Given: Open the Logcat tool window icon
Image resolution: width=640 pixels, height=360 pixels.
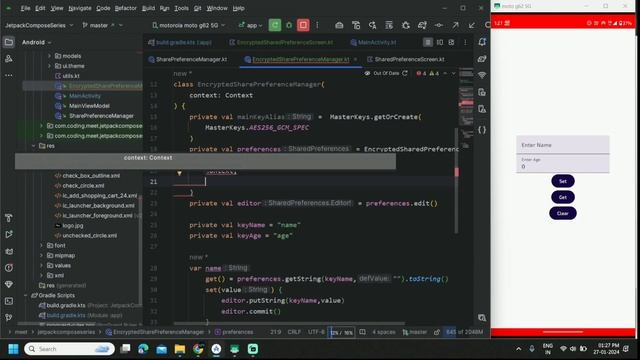Looking at the screenshot, I should pyautogui.click(x=9, y=251).
